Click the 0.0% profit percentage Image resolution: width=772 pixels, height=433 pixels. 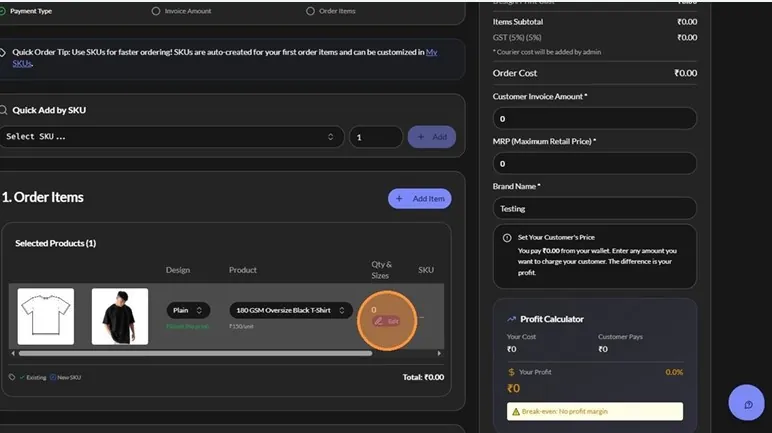[x=674, y=372]
